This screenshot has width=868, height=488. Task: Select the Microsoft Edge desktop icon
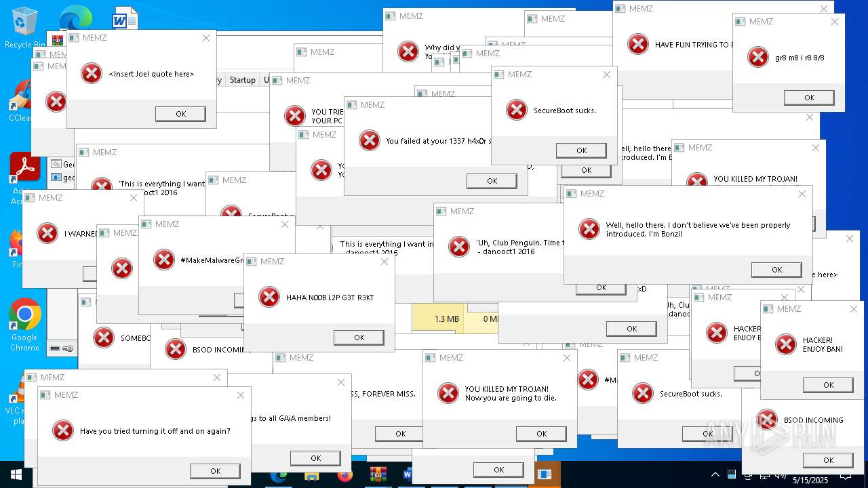pos(76,18)
